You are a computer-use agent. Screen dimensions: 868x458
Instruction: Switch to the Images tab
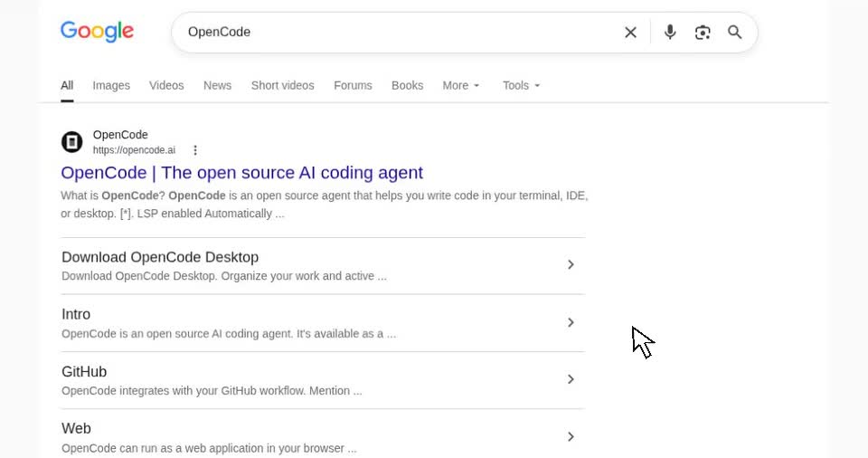click(x=111, y=85)
